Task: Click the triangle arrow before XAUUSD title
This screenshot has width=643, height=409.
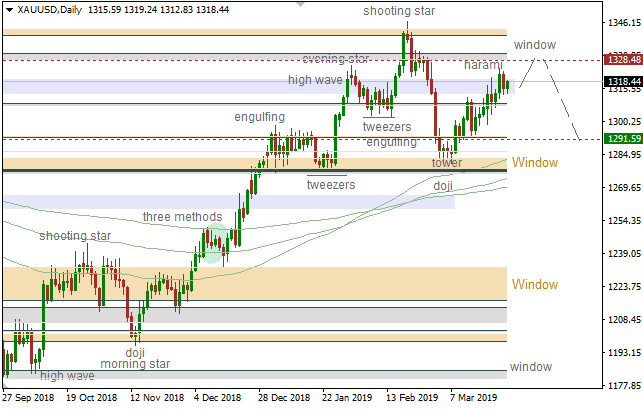Action: pyautogui.click(x=8, y=10)
